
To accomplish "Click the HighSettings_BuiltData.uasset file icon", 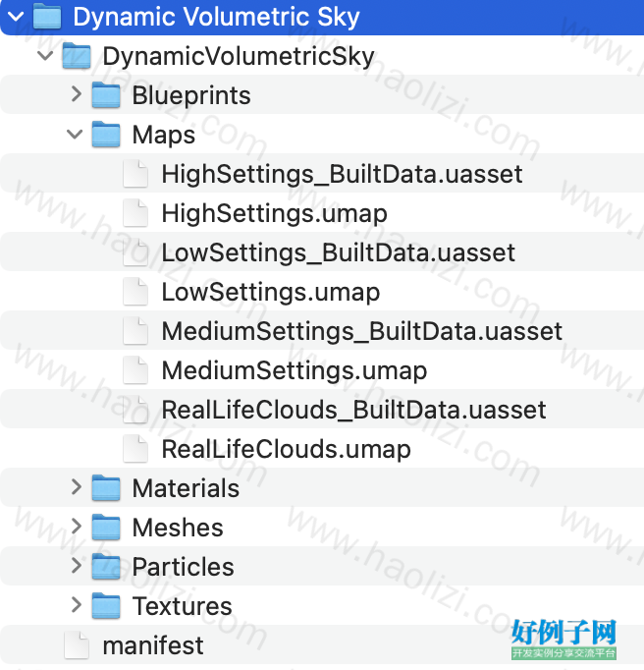I will pos(135,174).
